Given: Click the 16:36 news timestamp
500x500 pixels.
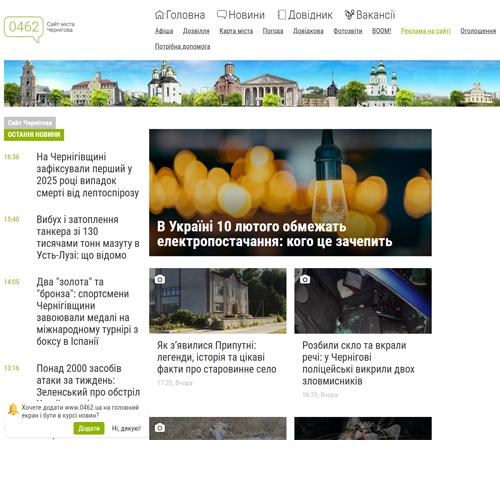Looking at the screenshot, I should pos(12,157).
